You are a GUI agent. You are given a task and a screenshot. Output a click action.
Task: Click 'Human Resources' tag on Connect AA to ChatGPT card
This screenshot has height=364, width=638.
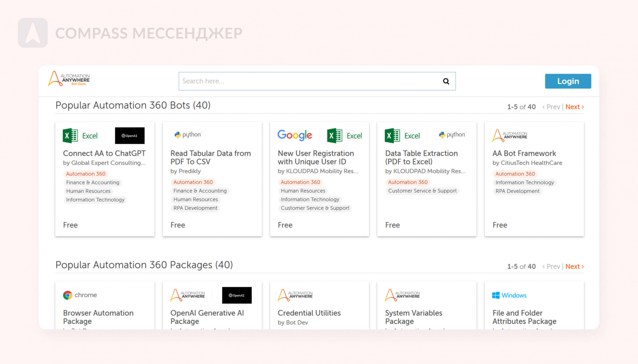[x=88, y=191]
